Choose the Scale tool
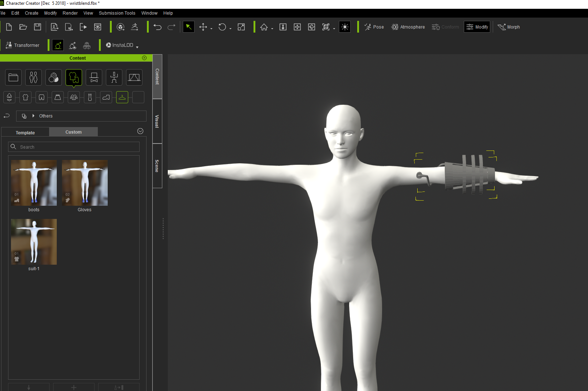This screenshot has width=588, height=391. point(241,27)
